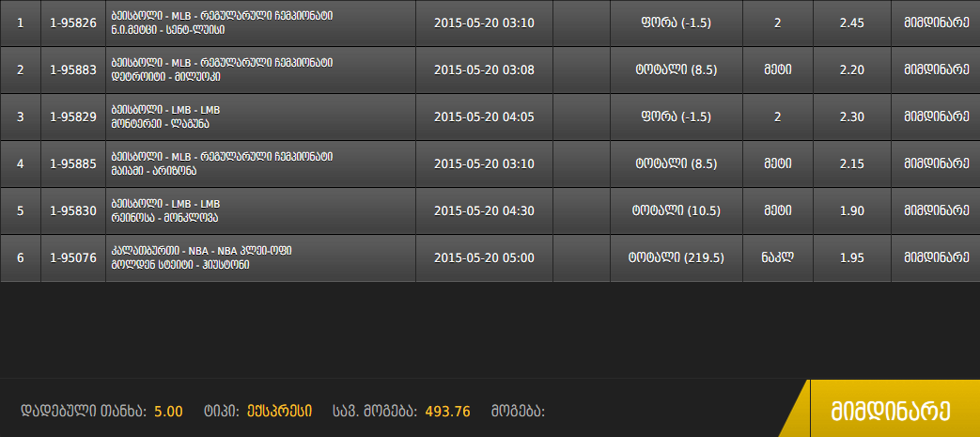Click the date 2015-05-20 04:05

pyautogui.click(x=485, y=117)
